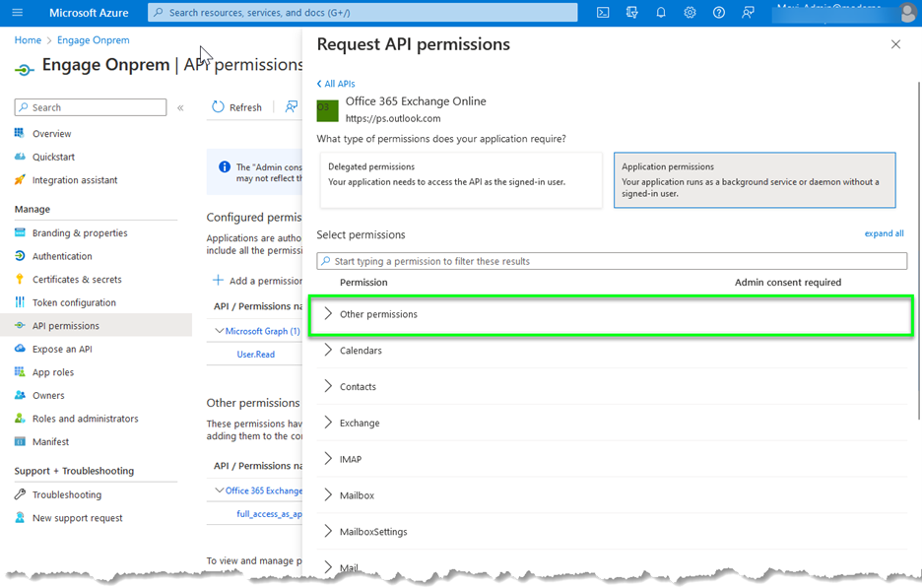Viewport: 922px width, 588px height.
Task: Click the Refresh icon in the toolbar
Action: pyautogui.click(x=219, y=107)
